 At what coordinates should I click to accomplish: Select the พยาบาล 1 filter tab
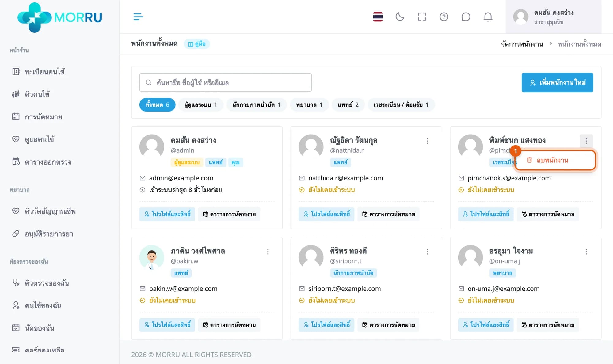309,105
